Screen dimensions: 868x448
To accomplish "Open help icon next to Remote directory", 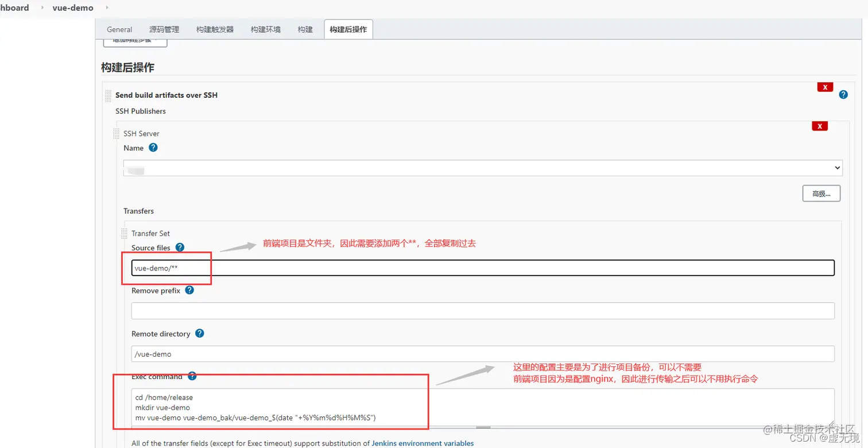I will pyautogui.click(x=199, y=333).
